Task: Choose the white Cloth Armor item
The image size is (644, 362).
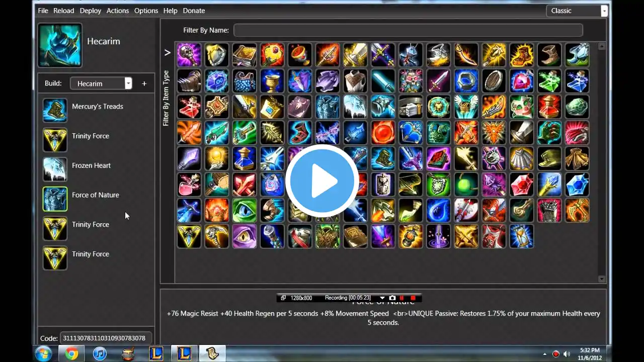Action: tap(355, 81)
